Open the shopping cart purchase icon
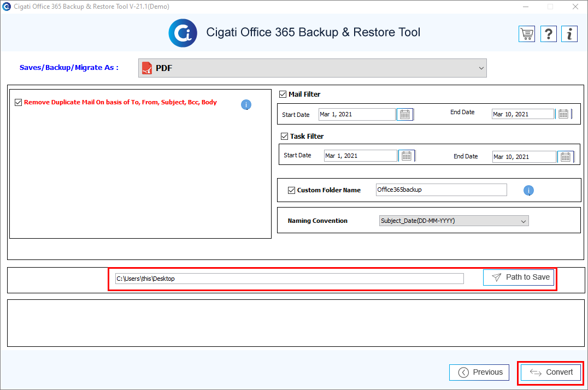Screen dimensions: 588x390 coord(527,34)
